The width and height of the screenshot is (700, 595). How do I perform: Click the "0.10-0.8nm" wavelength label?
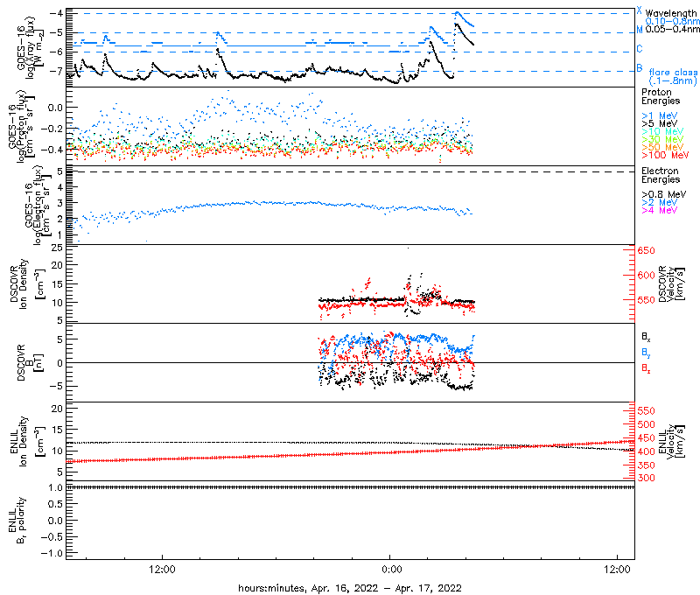point(672,21)
